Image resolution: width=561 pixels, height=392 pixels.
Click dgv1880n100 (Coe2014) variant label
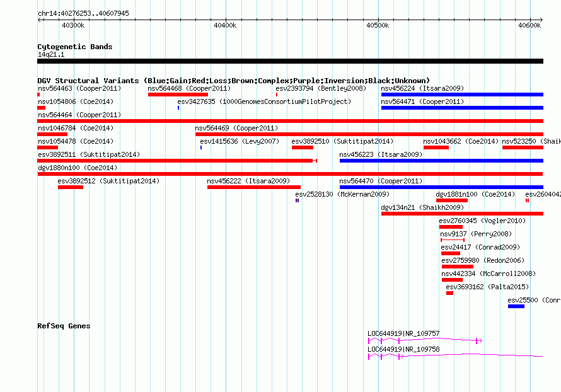pyautogui.click(x=78, y=168)
